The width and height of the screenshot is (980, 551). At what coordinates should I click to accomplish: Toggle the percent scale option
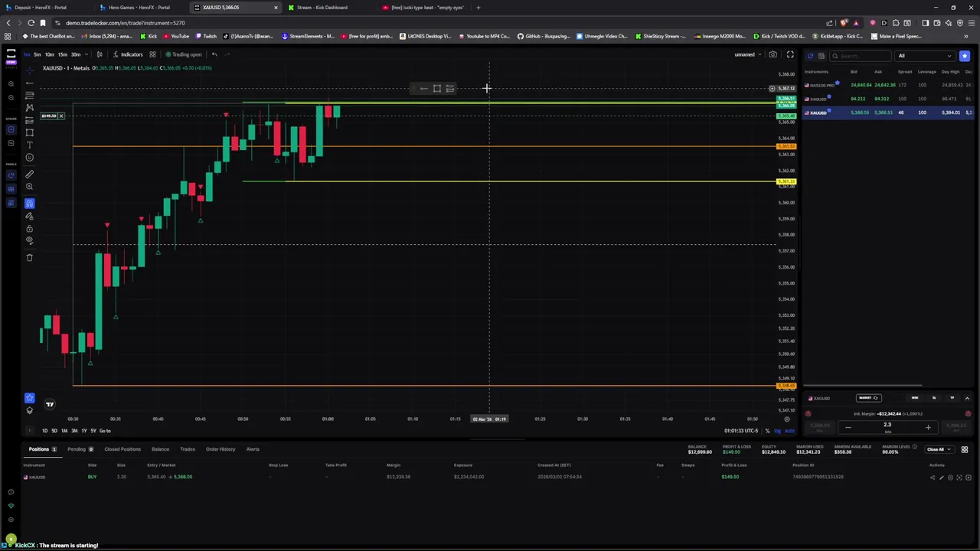coord(767,431)
